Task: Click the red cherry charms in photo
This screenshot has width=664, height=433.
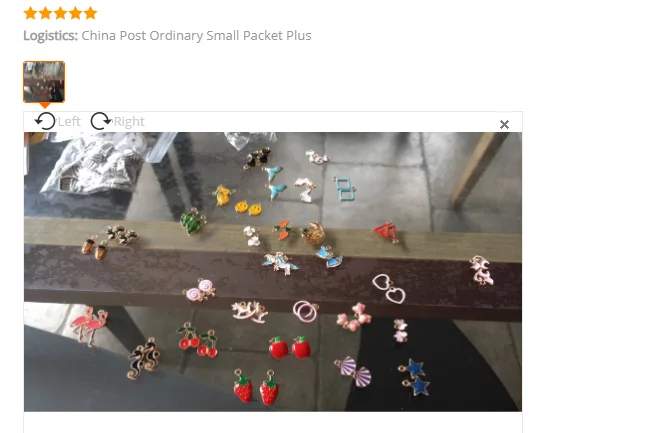Action: coord(198,340)
